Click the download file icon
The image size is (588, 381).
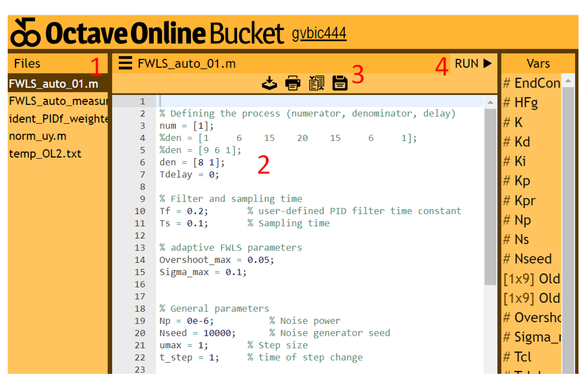tap(269, 83)
